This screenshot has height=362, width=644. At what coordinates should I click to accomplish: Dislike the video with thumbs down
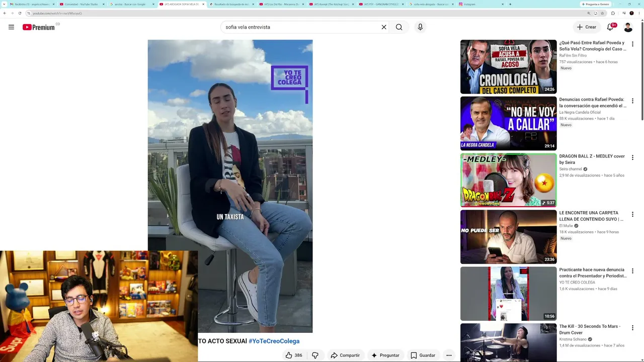tap(315, 355)
